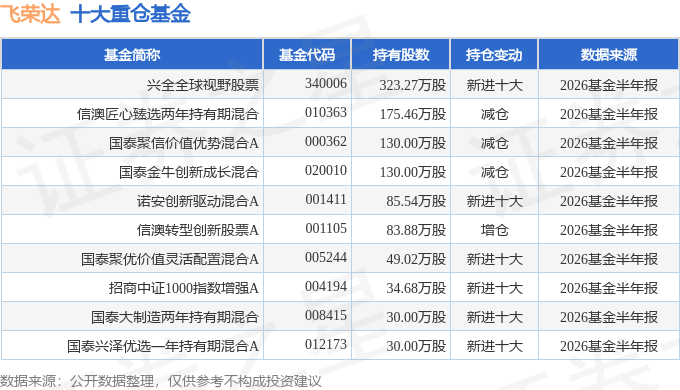
Task: Click the 持有股数 column header
Action: tap(401, 55)
